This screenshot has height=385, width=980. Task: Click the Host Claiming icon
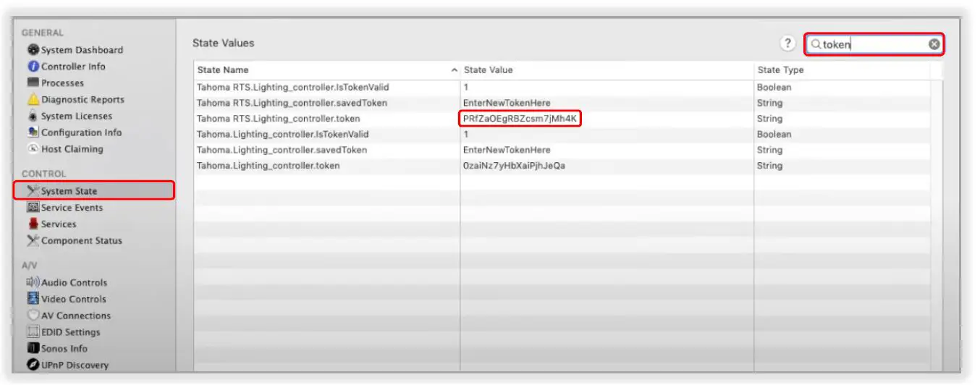click(x=33, y=149)
